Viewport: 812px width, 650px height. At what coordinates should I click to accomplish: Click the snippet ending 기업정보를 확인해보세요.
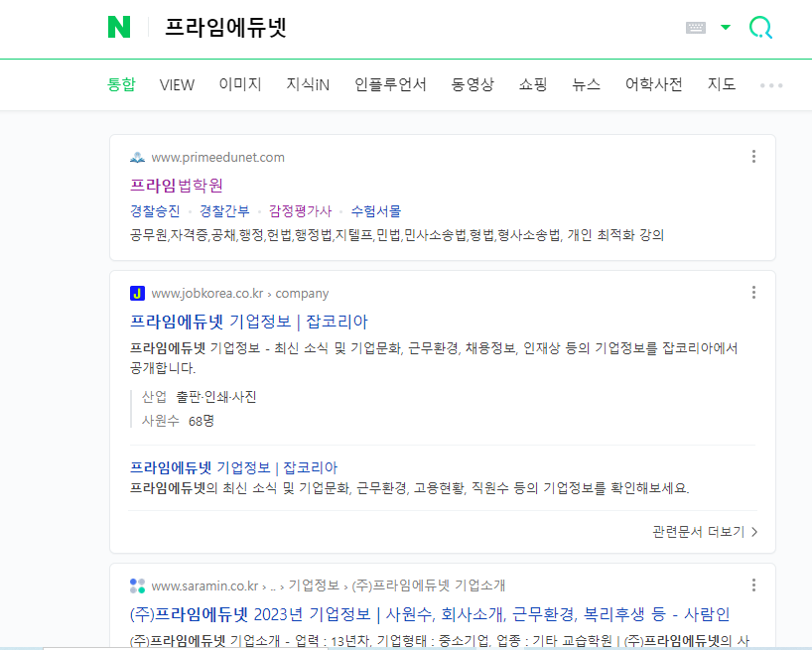(409, 488)
